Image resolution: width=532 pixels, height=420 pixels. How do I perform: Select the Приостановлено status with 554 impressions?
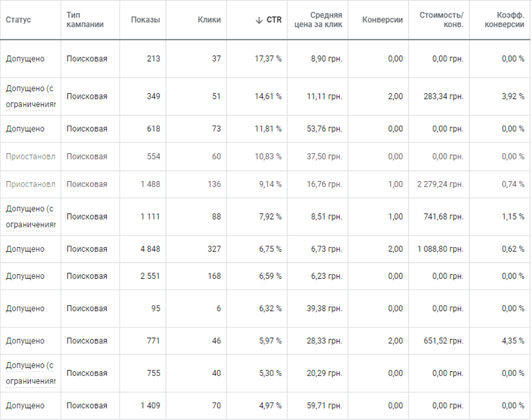tap(30, 157)
